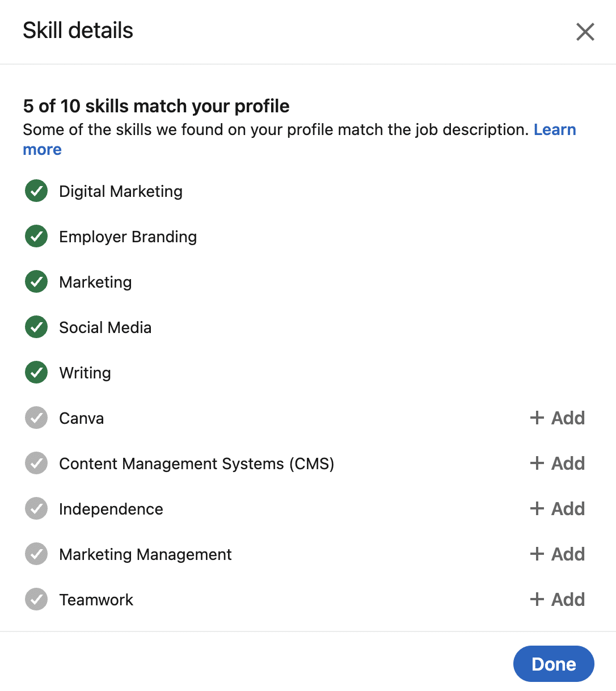Click green checkmark next to Writing
The height and width of the screenshot is (691, 616).
click(x=36, y=373)
